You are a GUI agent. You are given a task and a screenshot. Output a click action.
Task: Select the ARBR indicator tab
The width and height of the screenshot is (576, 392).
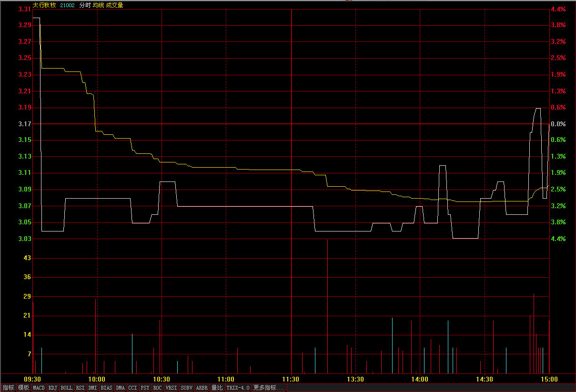pos(202,388)
